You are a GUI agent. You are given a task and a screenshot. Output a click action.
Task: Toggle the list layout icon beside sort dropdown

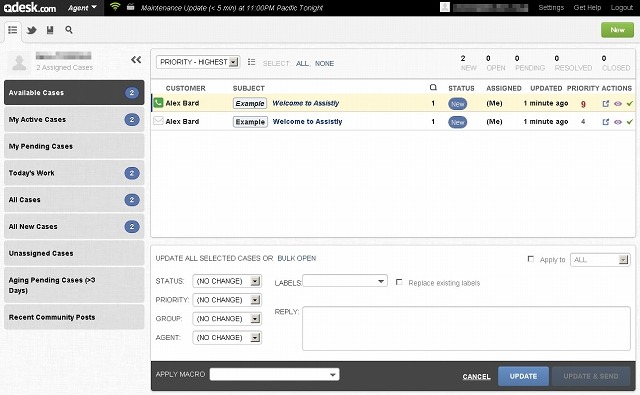251,62
